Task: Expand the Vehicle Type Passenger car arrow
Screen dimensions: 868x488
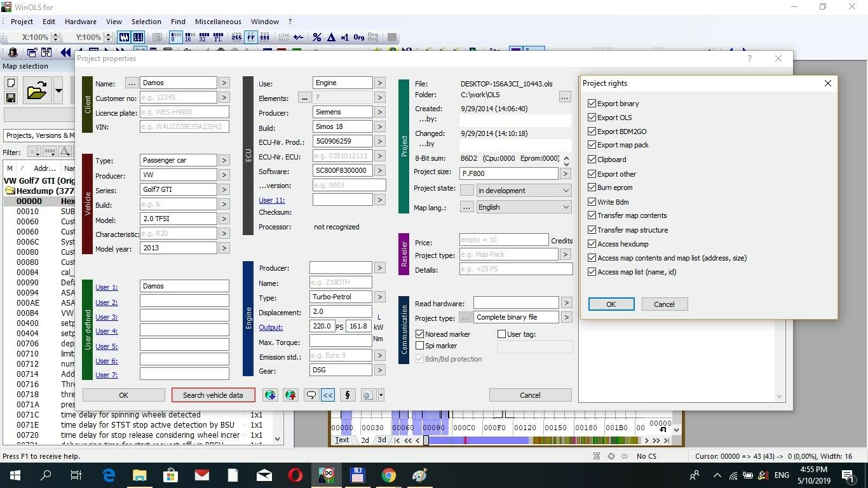Action: click(x=224, y=161)
